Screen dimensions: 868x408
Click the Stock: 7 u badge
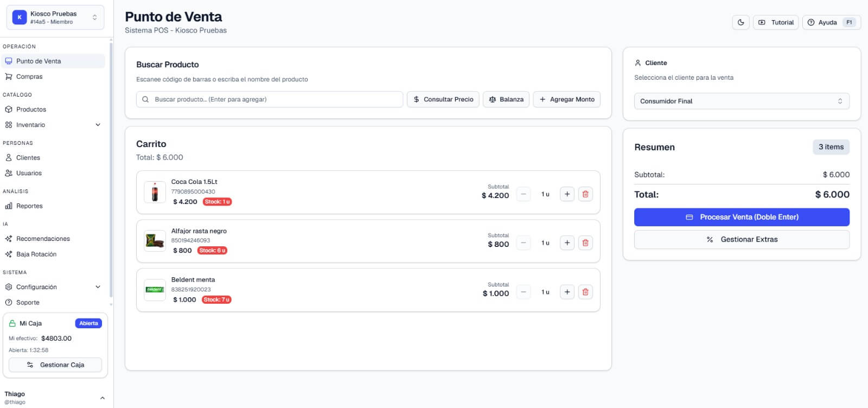(x=216, y=300)
